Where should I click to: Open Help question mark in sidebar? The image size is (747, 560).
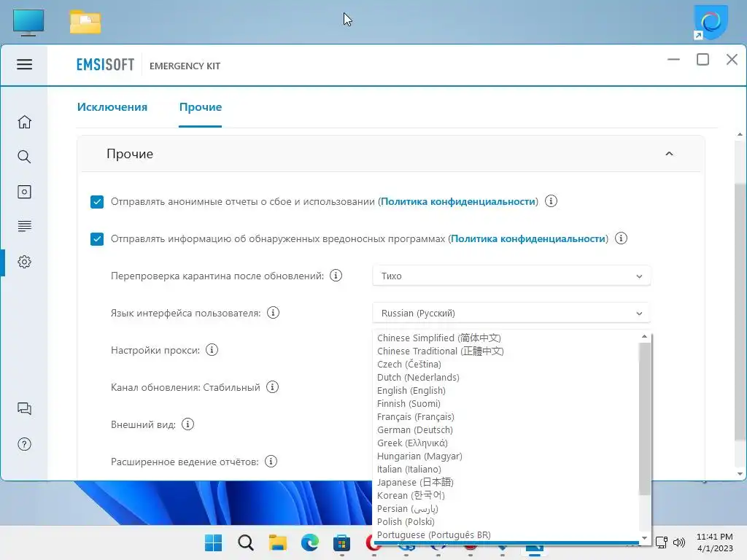coord(24,444)
